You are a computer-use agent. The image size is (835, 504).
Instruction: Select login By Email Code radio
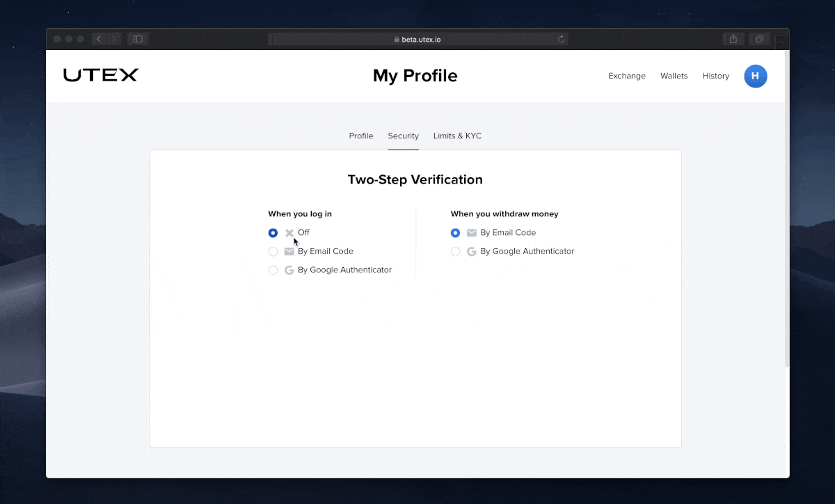[x=273, y=252]
